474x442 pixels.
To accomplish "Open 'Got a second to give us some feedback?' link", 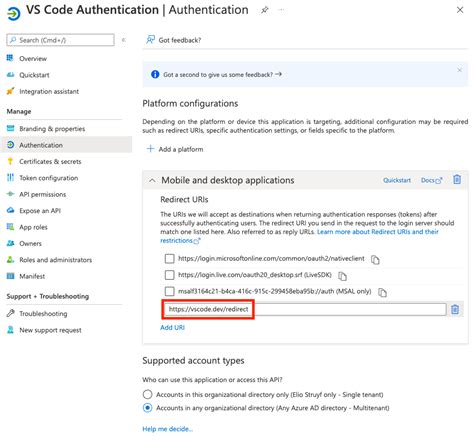I will pyautogui.click(x=222, y=75).
